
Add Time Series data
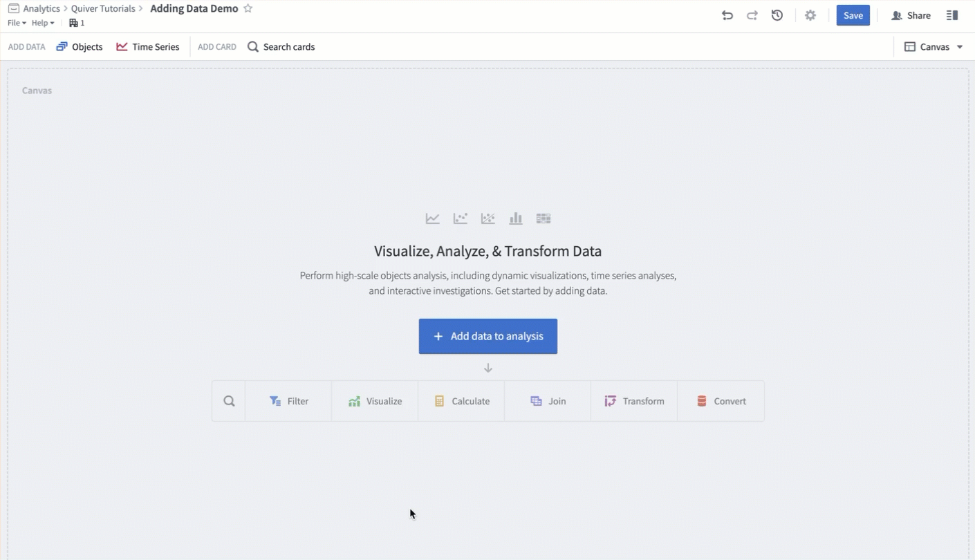coord(148,47)
